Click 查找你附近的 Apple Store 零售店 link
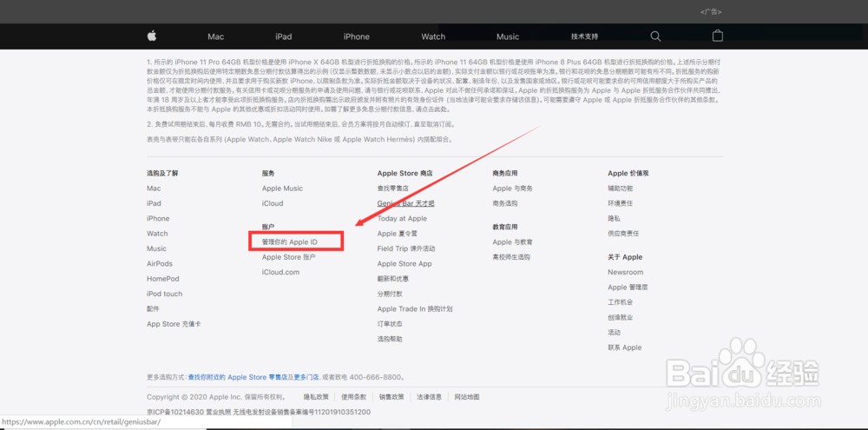The height and width of the screenshot is (430, 868). (x=238, y=377)
